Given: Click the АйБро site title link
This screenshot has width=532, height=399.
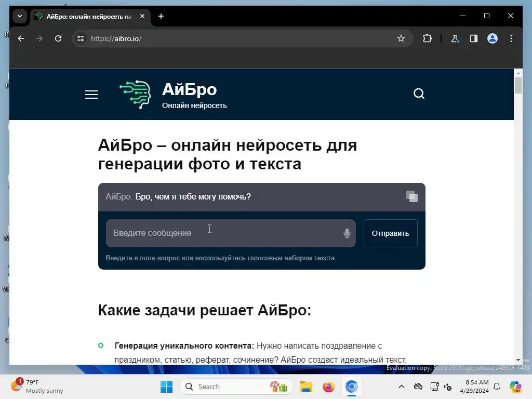Looking at the screenshot, I should point(189,89).
